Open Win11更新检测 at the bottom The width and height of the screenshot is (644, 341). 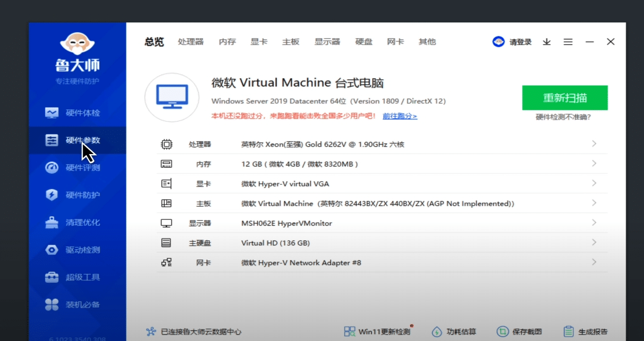[377, 331]
